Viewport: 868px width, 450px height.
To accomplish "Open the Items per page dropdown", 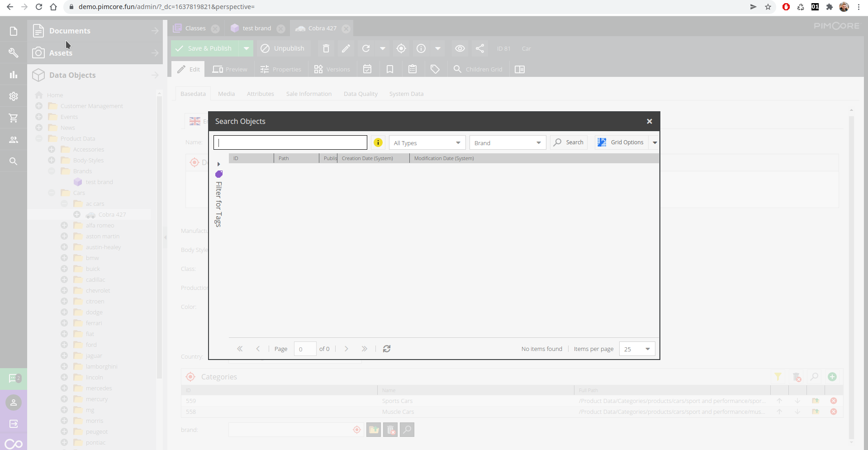I will tap(636, 349).
